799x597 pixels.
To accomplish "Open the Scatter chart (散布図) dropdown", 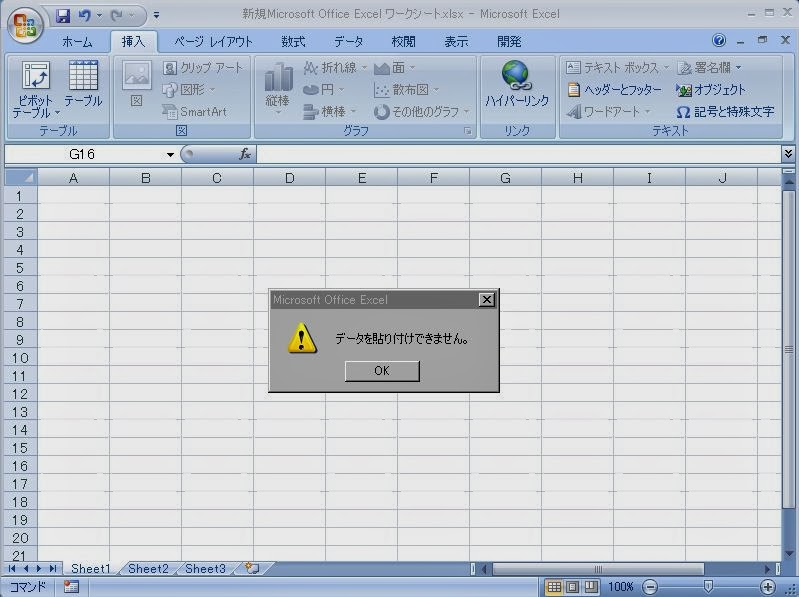I will pyautogui.click(x=406, y=90).
